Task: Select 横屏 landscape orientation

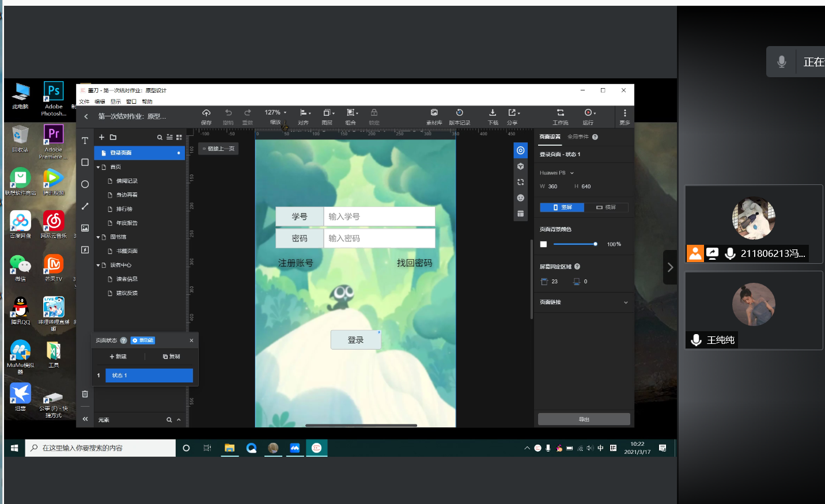Action: click(x=606, y=207)
